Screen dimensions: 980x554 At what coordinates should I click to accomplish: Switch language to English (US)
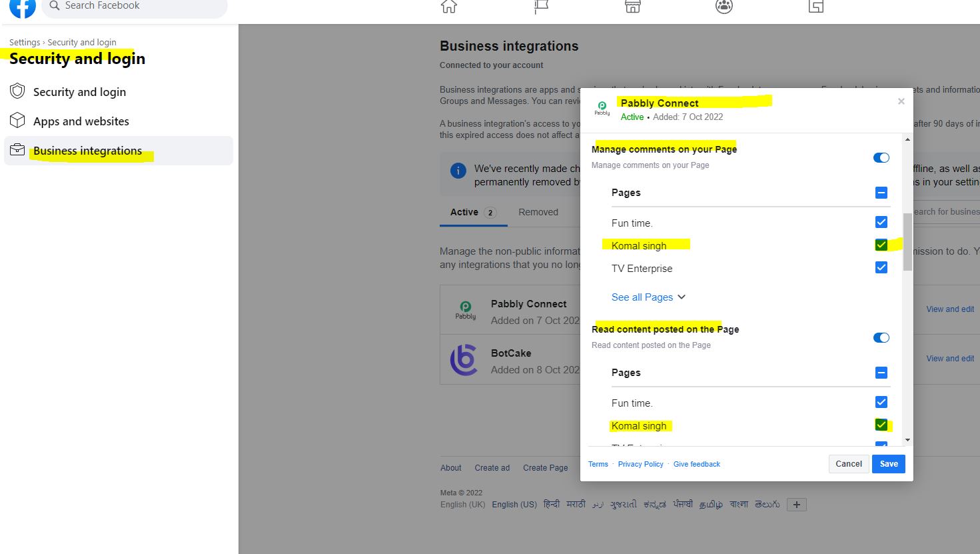tap(514, 505)
